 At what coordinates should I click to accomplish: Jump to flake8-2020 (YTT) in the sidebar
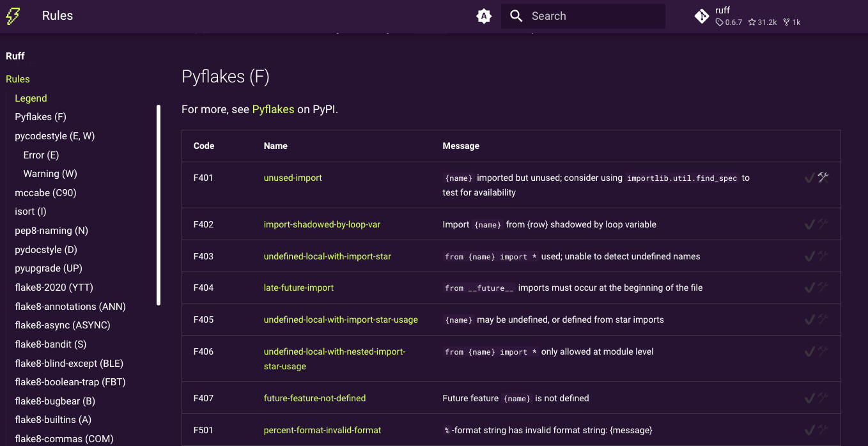pos(54,288)
